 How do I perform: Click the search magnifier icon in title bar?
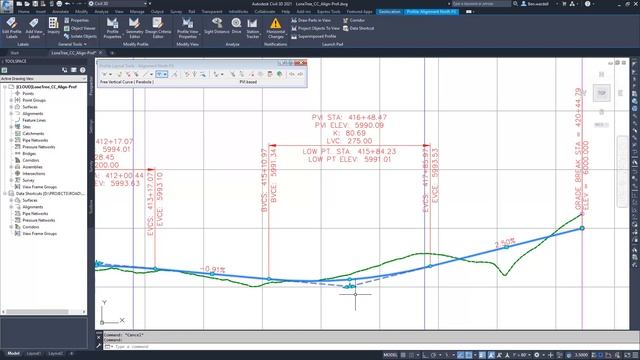516,4
